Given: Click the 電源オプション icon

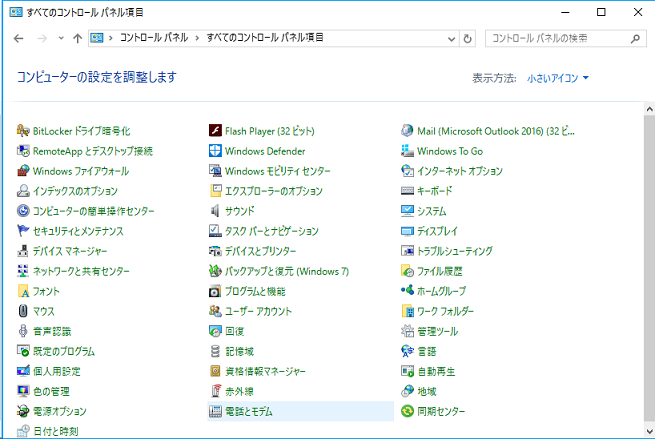Looking at the screenshot, I should [23, 411].
